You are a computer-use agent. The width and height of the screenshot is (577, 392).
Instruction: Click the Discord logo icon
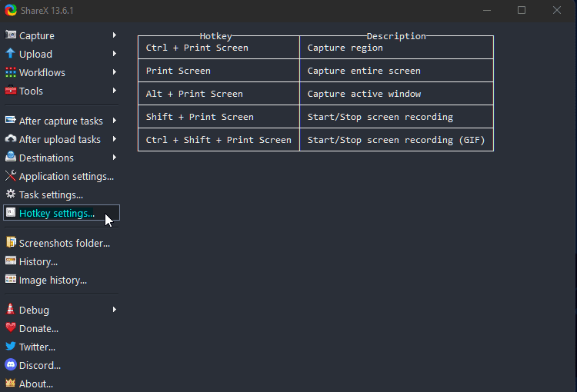click(11, 364)
